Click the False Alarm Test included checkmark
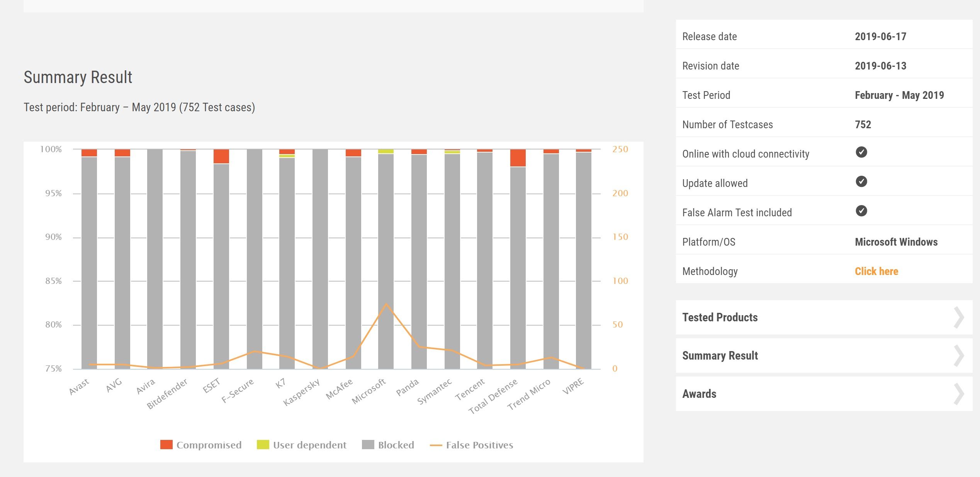This screenshot has width=980, height=477. 861,211
